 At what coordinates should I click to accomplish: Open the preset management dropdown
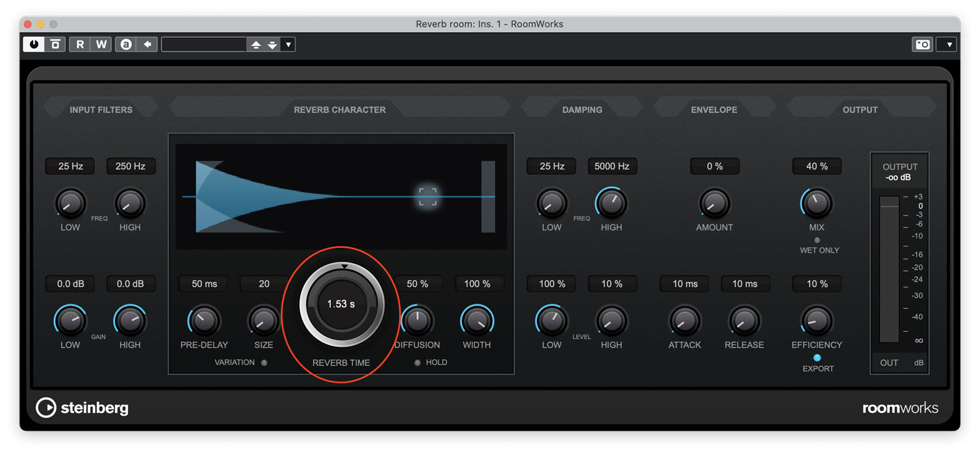pos(288,44)
